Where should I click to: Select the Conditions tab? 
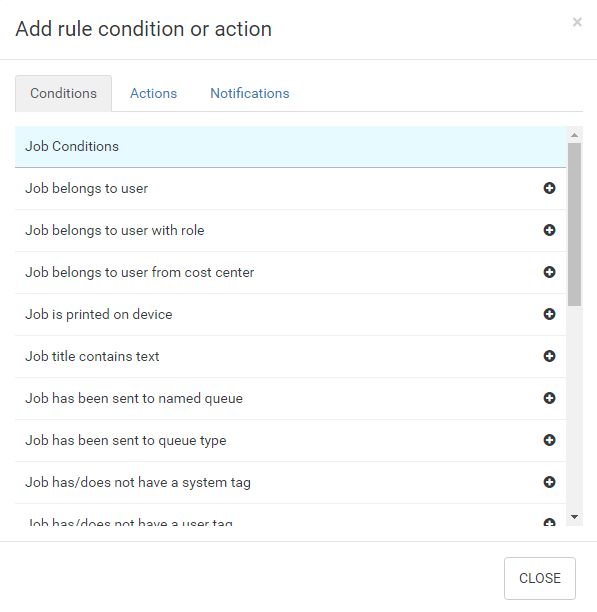pyautogui.click(x=63, y=93)
